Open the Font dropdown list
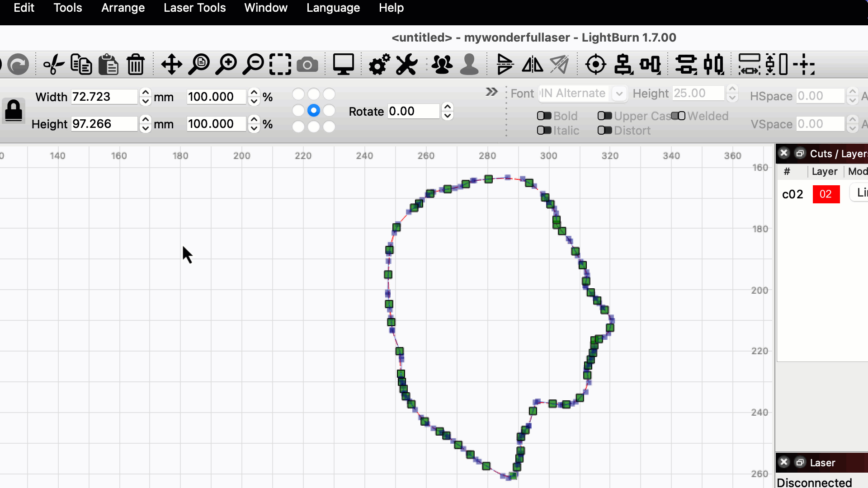Screen dimensions: 868x488 tap(619, 94)
